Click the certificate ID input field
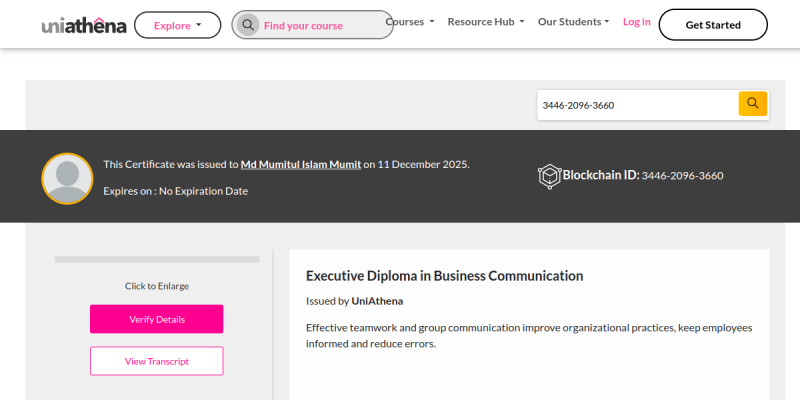Image resolution: width=800 pixels, height=400 pixels. [x=638, y=105]
